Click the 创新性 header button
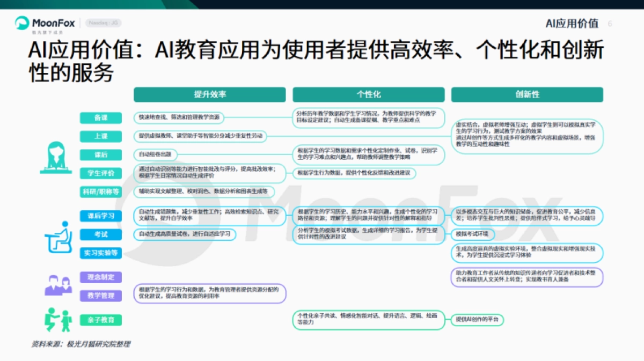Image resolution: width=644 pixels, height=361 pixels. pos(528,94)
